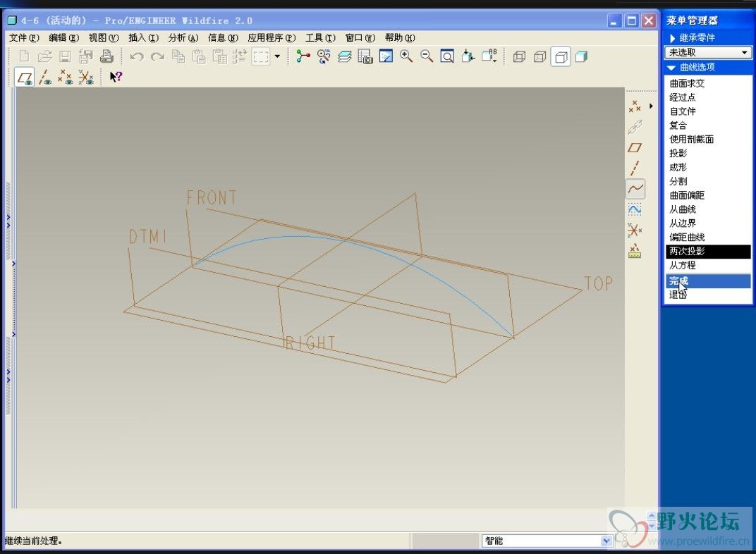The height and width of the screenshot is (554, 756).
Task: Toggle datum planes display
Action: click(x=25, y=77)
